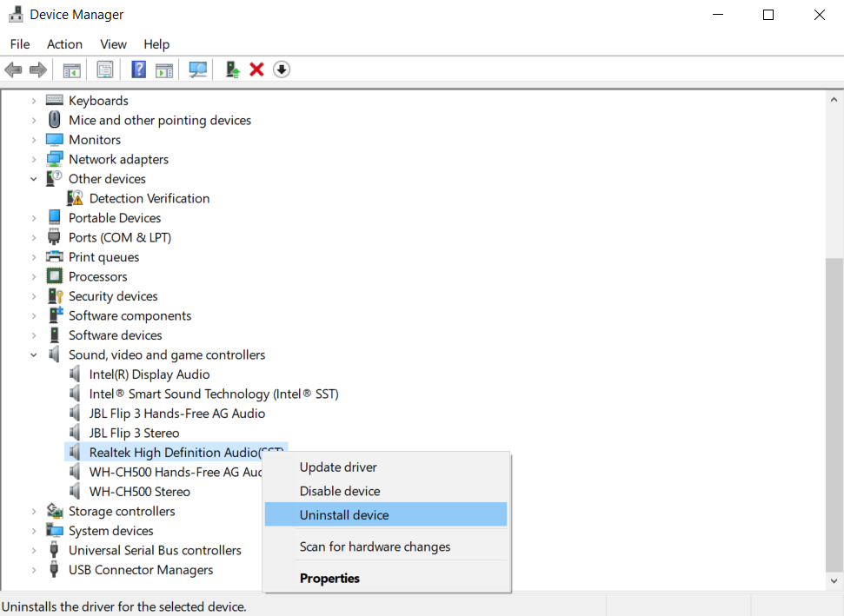The height and width of the screenshot is (616, 844).
Task: Click the Security devices key icon
Action: 55,296
